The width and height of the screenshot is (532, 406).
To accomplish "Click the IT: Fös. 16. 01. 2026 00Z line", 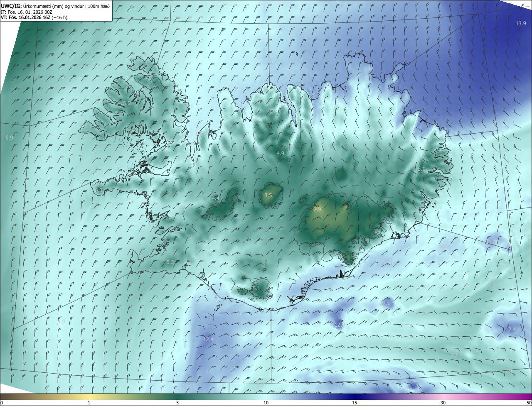I will click(x=27, y=12).
